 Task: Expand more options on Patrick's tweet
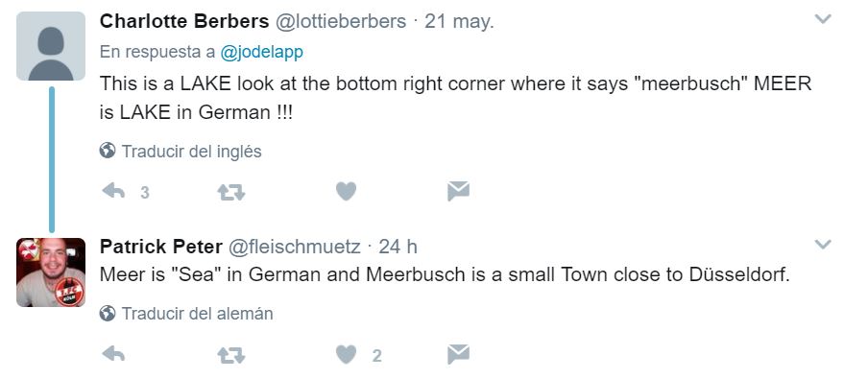(x=823, y=244)
